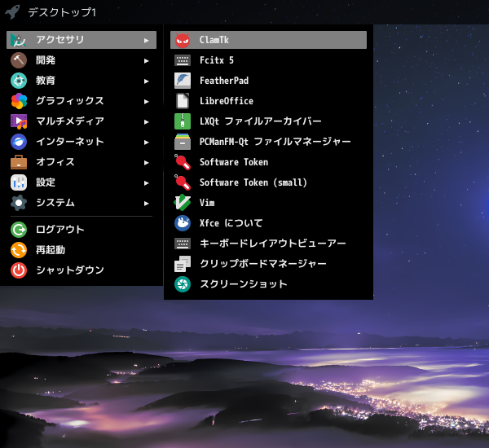Image resolution: width=489 pixels, height=448 pixels.
Task: Click the FeatherPad feather icon
Action: [x=183, y=81]
